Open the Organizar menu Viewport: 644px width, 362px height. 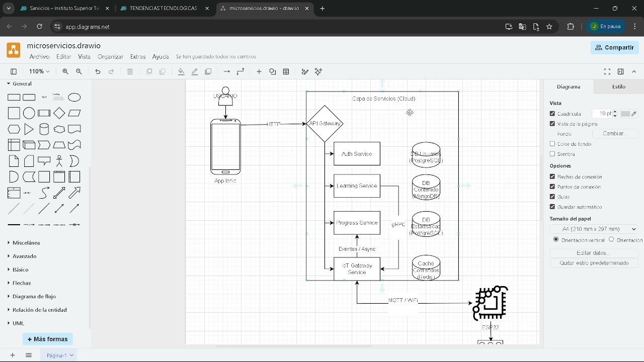(110, 57)
